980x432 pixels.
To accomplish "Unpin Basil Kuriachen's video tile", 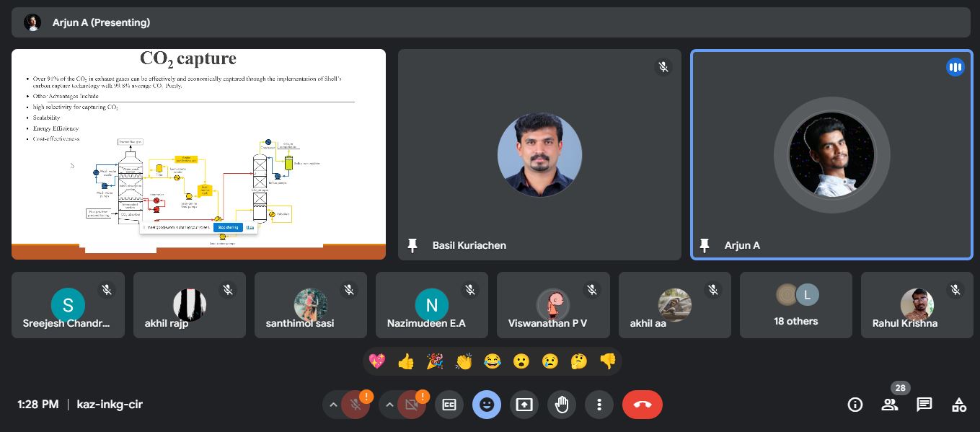I will [x=412, y=245].
